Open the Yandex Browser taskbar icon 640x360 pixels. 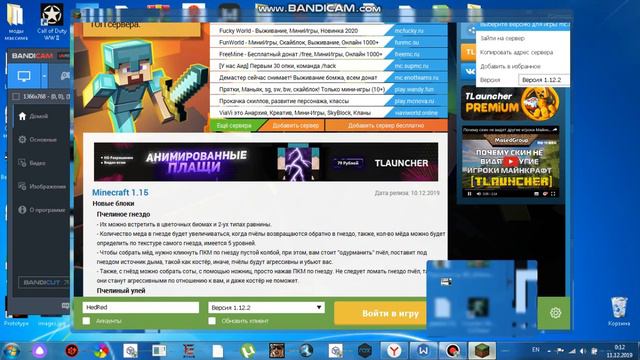click(x=394, y=351)
